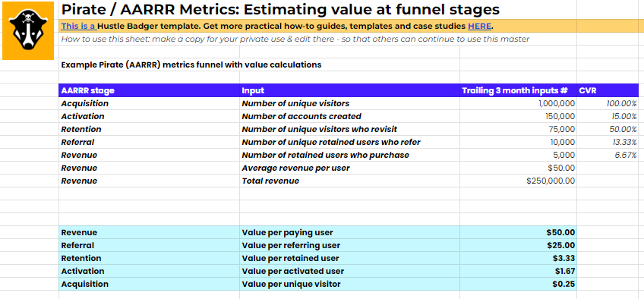Viewport: 644px width, 299px height.
Task: Select 'Value per activated user' cell
Action: click(350, 271)
